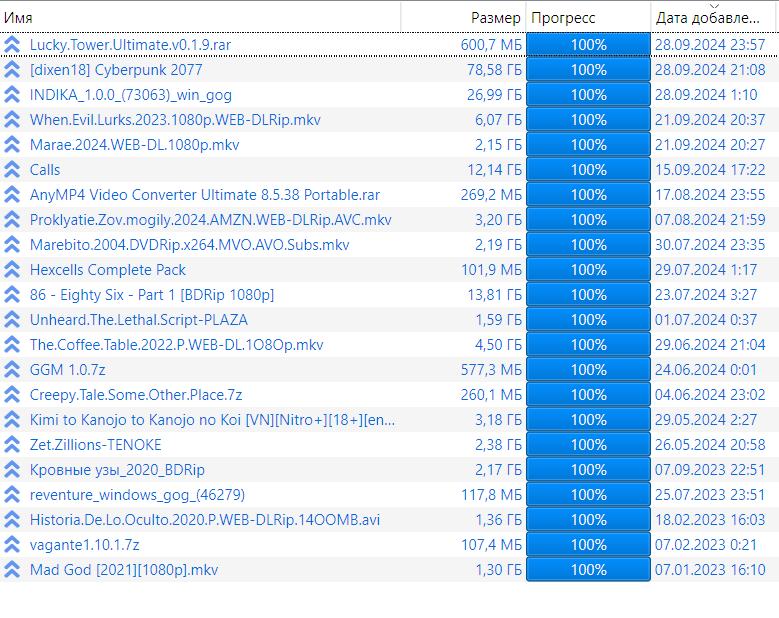
Task: Select Zet.Zillions-TENOKE torrent name
Action: point(95,445)
